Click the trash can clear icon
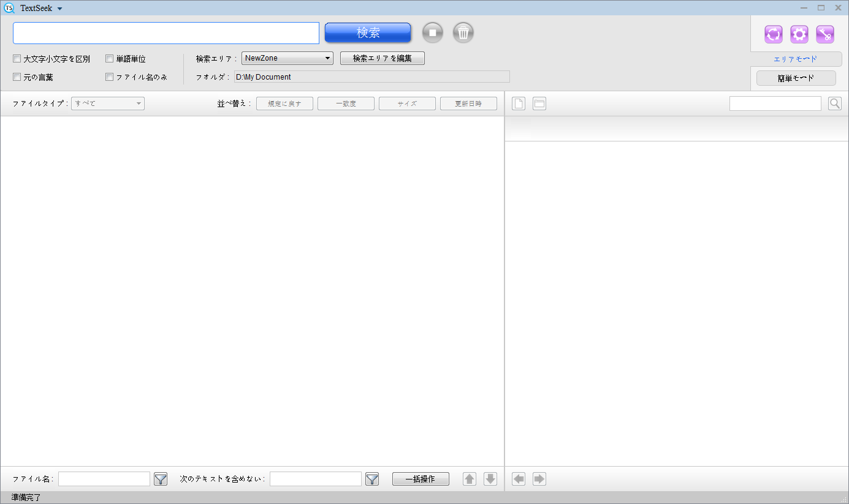 pos(463,33)
